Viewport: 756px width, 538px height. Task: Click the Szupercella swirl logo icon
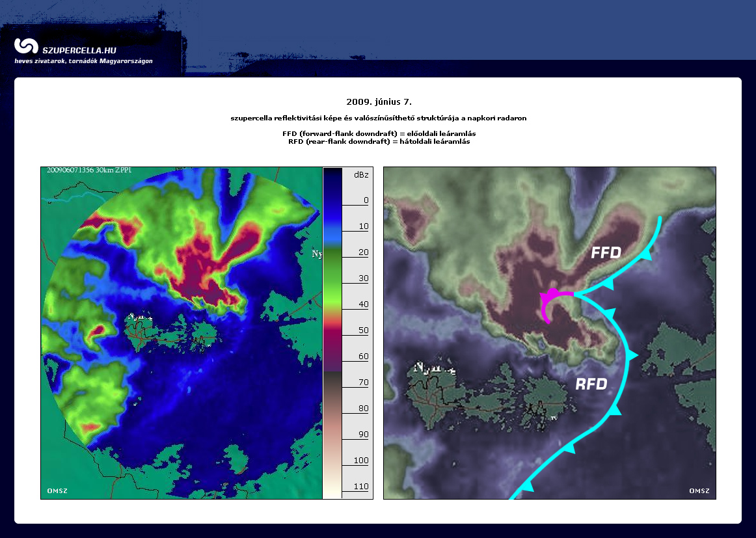click(27, 46)
